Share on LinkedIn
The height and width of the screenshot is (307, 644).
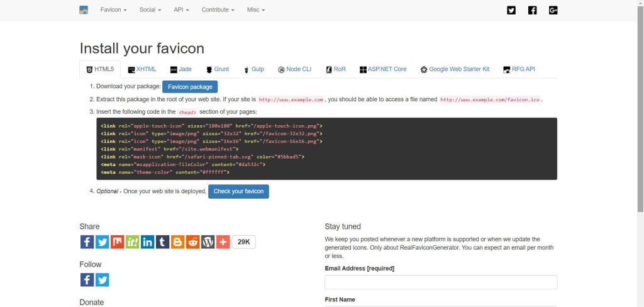[x=147, y=242]
